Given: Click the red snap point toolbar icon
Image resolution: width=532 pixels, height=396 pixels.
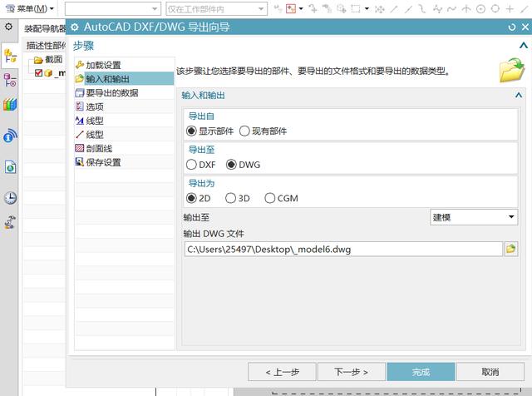Looking at the screenshot, I should (291, 9).
